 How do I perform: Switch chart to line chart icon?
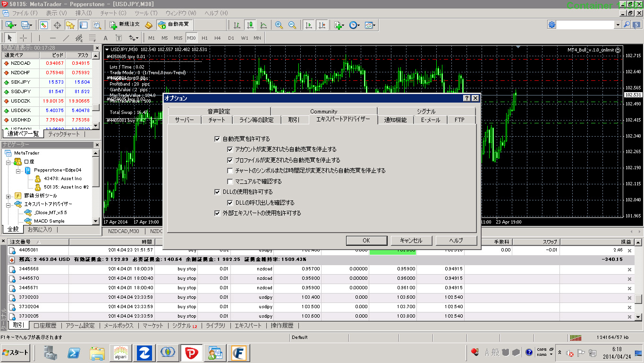pos(263,25)
